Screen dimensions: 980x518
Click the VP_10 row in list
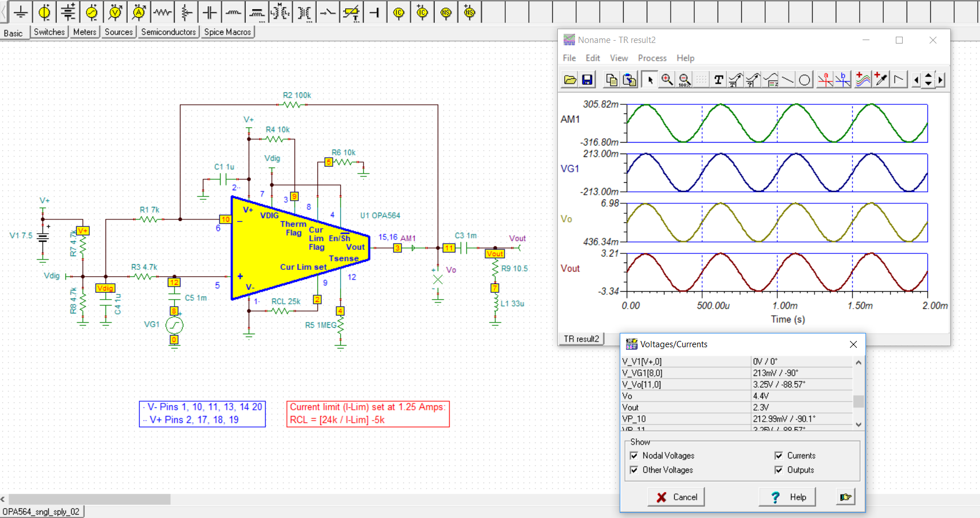tap(737, 419)
